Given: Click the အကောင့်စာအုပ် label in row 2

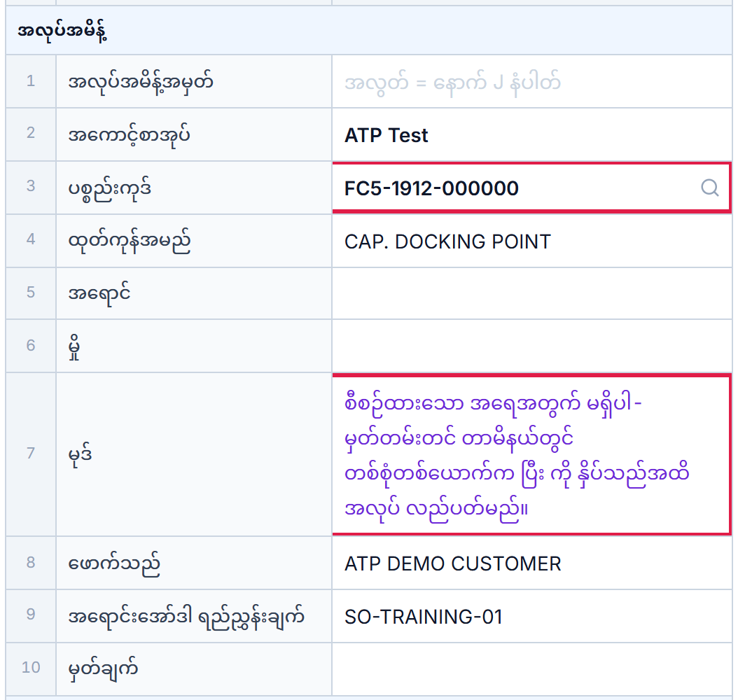Looking at the screenshot, I should tap(129, 136).
